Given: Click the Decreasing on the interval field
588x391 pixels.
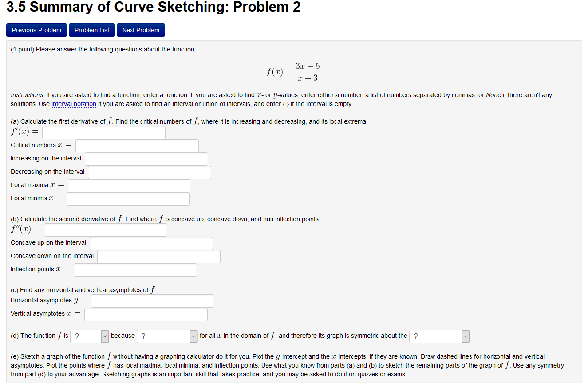Looking at the screenshot, I should click(149, 172).
